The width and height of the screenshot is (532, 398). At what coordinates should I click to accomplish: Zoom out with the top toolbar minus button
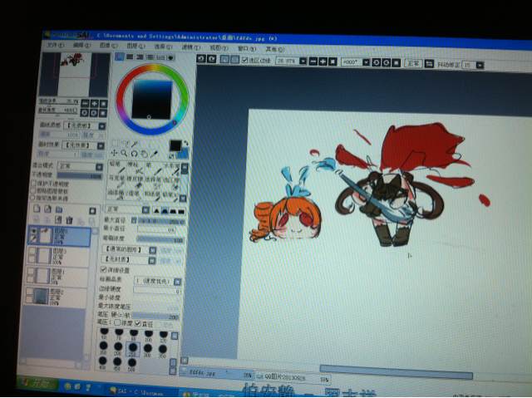pyautogui.click(x=313, y=61)
